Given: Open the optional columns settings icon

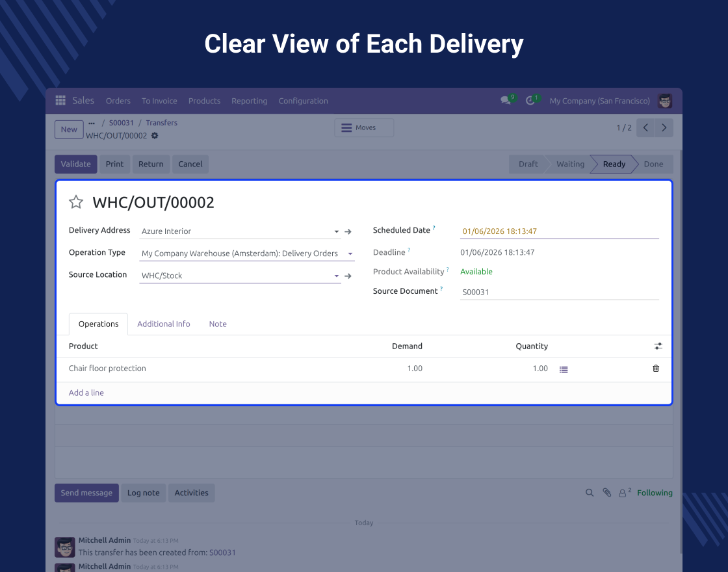Looking at the screenshot, I should point(658,346).
